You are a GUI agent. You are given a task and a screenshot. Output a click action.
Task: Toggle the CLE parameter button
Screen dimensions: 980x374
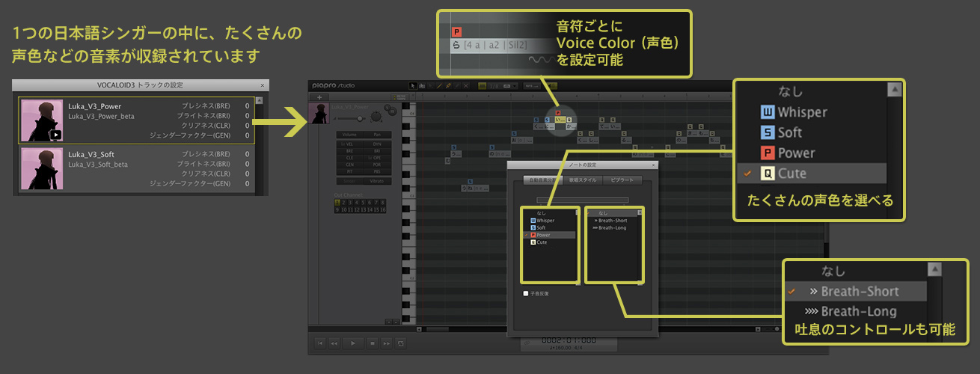pyautogui.click(x=350, y=158)
